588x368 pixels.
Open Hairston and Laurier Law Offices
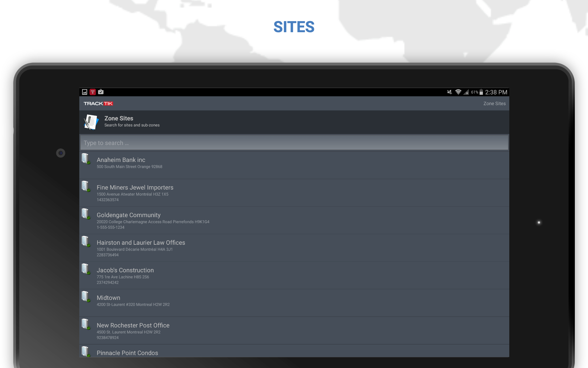[x=141, y=243]
